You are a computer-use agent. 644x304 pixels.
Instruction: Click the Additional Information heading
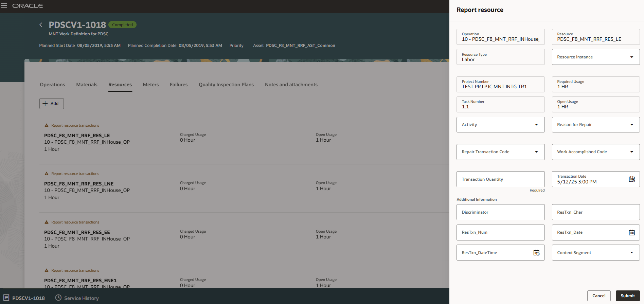(x=477, y=199)
